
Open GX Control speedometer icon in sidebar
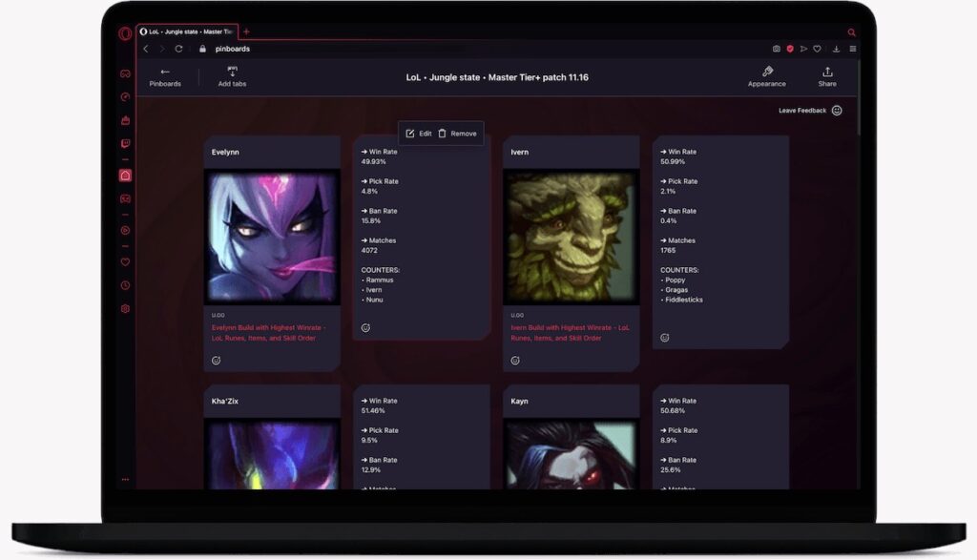pyautogui.click(x=125, y=96)
